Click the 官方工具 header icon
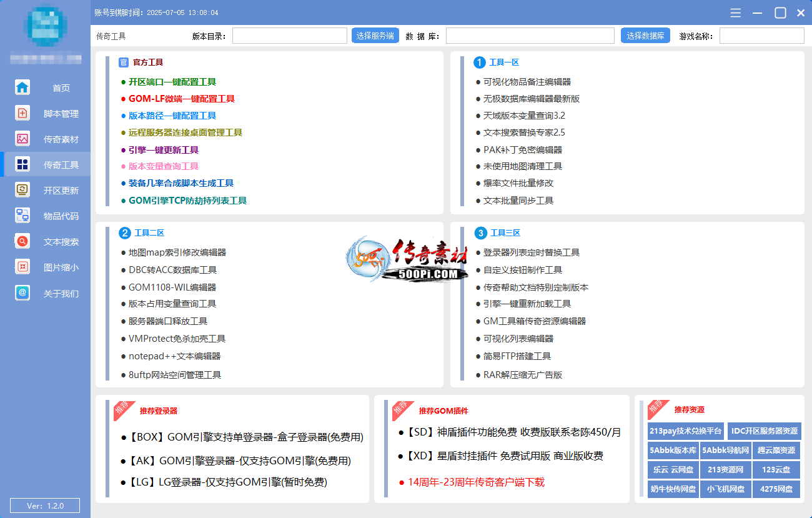The height and width of the screenshot is (518, 812). tap(123, 62)
